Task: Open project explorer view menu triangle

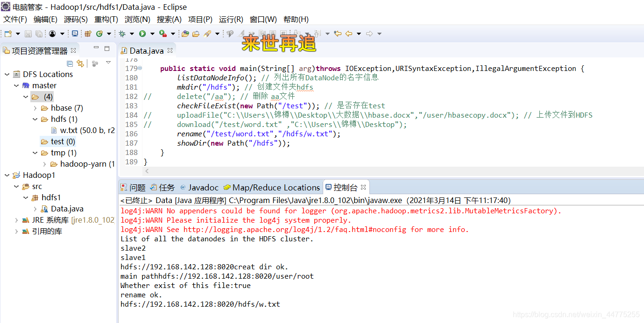Action: tap(108, 63)
